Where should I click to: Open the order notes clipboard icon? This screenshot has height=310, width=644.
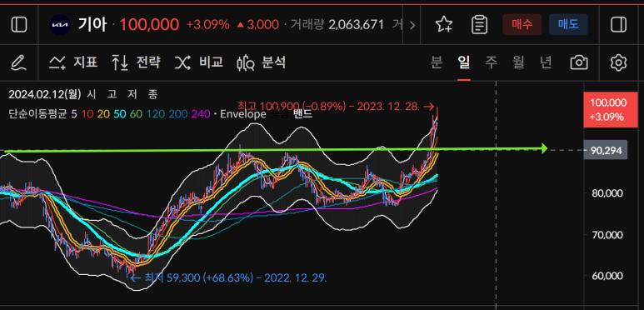479,25
